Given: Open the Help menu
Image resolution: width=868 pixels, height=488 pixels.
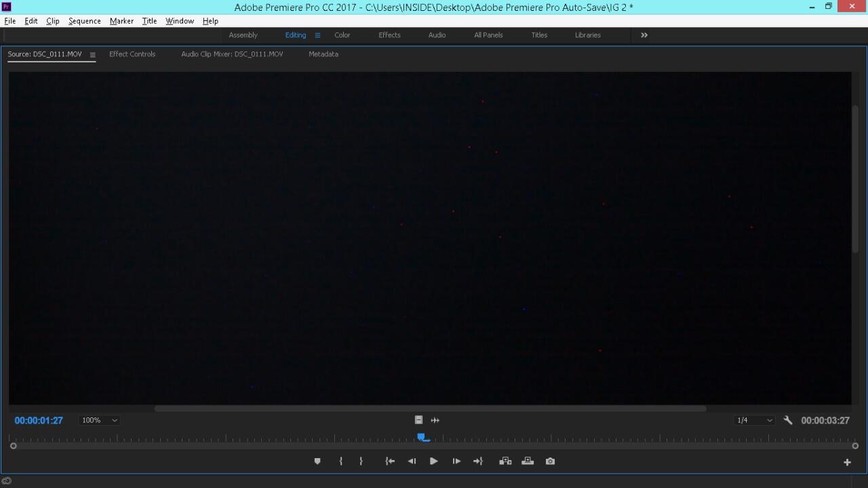Looking at the screenshot, I should coord(210,21).
